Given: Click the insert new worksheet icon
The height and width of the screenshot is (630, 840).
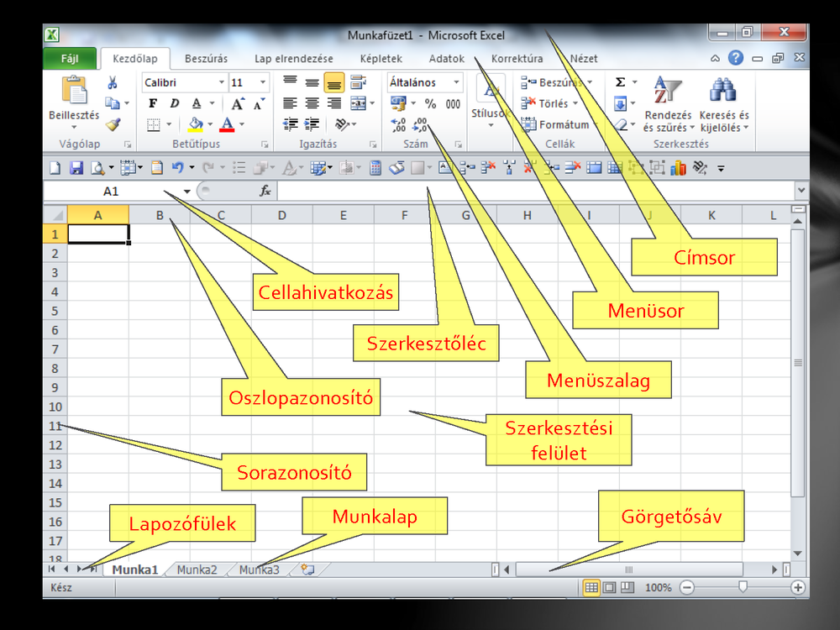Looking at the screenshot, I should (307, 570).
